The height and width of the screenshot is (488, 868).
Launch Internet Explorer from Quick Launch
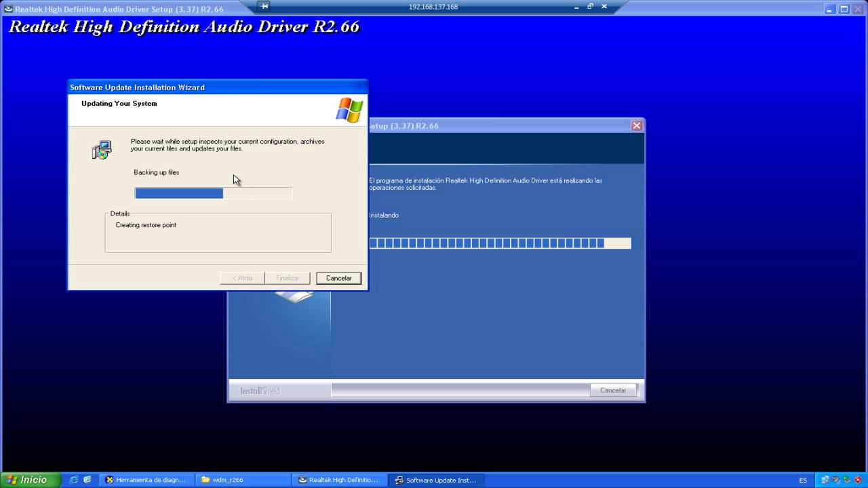coord(74,480)
